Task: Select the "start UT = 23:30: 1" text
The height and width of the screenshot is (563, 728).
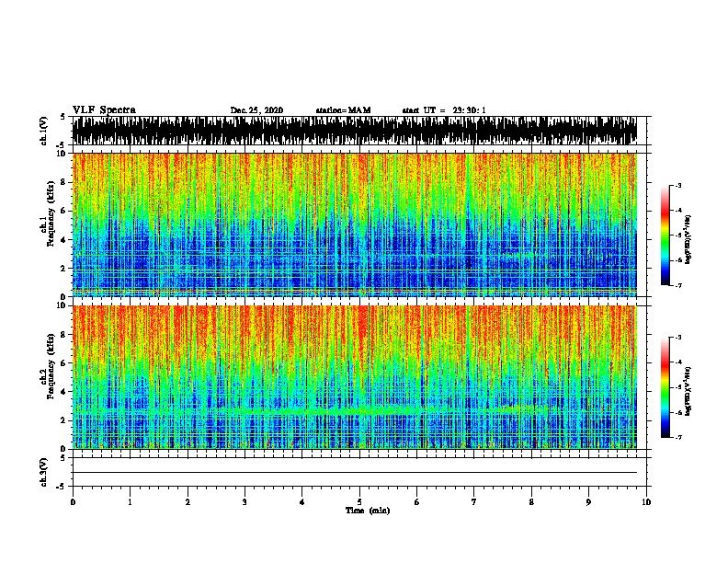Action: pos(444,110)
